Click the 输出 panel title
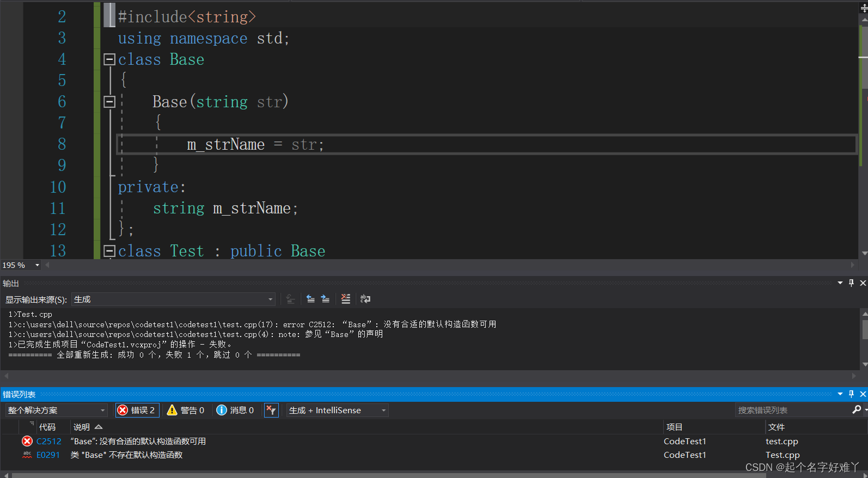Screen dimensions: 868x478 (x=11, y=283)
